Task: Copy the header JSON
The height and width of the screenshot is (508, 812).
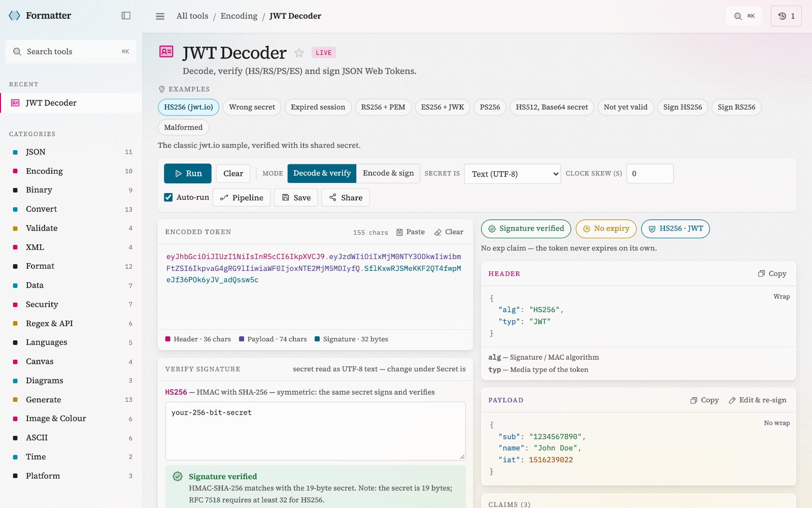Action: tap(772, 273)
